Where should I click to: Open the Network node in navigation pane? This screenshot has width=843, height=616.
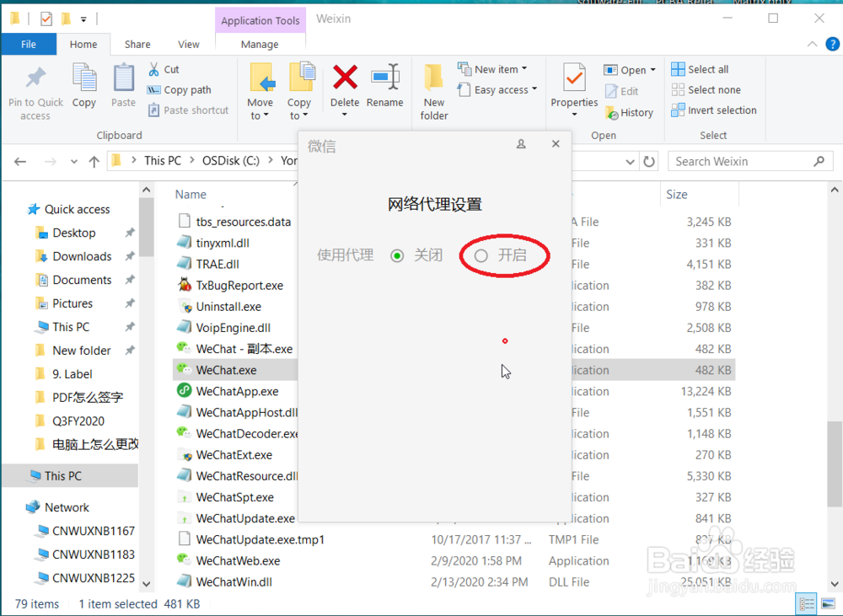click(67, 507)
